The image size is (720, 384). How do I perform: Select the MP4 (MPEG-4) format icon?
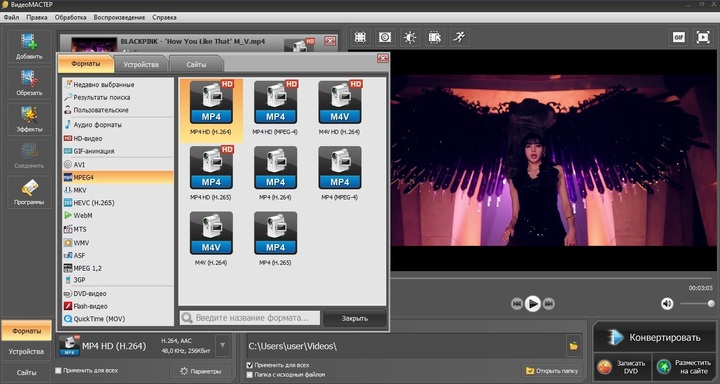click(340, 168)
